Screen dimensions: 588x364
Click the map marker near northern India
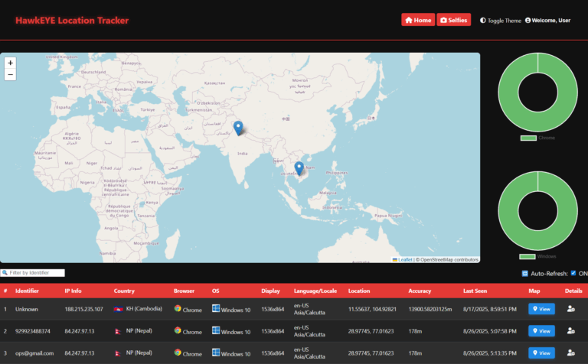(238, 128)
